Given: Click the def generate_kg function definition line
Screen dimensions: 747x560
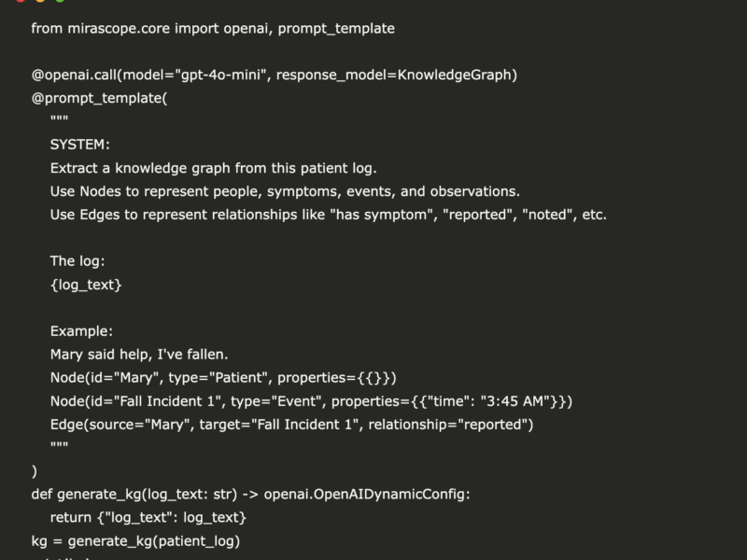Looking at the screenshot, I should click(x=250, y=495).
